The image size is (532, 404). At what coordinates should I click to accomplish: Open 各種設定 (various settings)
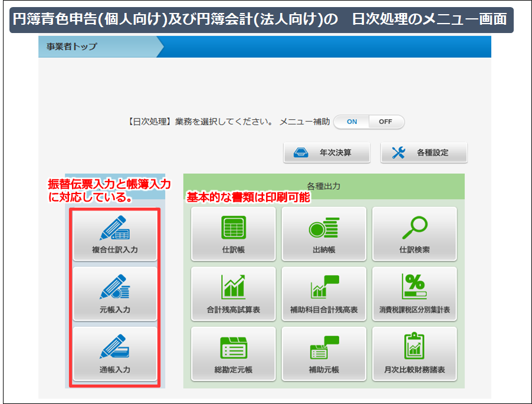[x=424, y=152]
